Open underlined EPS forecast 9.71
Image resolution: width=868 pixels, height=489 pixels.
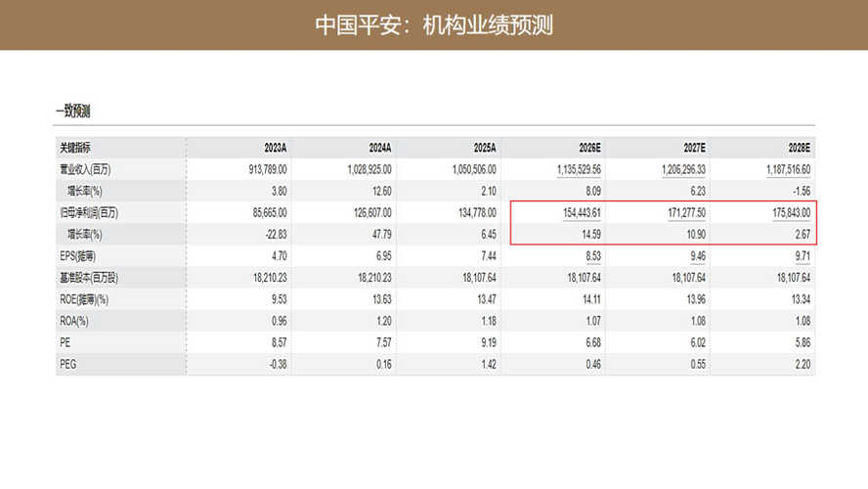click(x=803, y=256)
